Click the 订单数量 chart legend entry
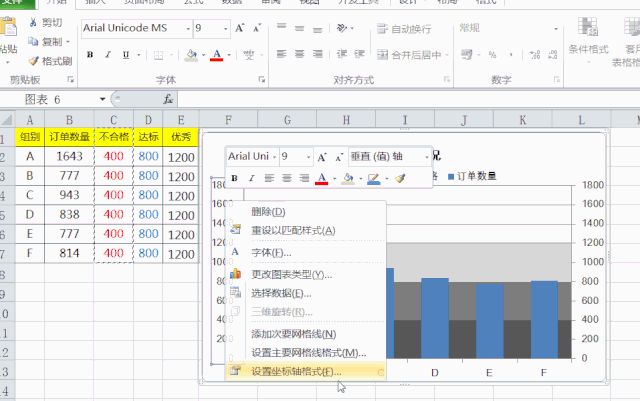The width and height of the screenshot is (640, 401). point(472,176)
